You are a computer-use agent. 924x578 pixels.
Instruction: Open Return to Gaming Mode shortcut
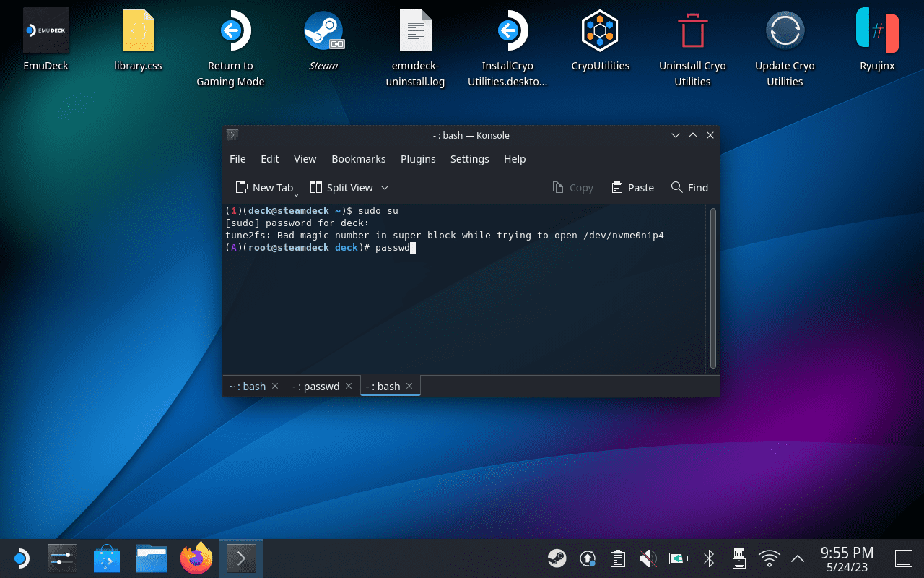[230, 48]
